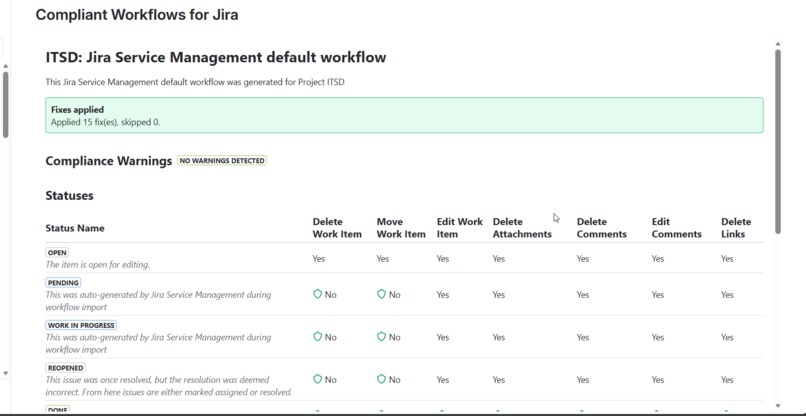Click the Statuses section heading
The image size is (806, 416).
click(69, 196)
